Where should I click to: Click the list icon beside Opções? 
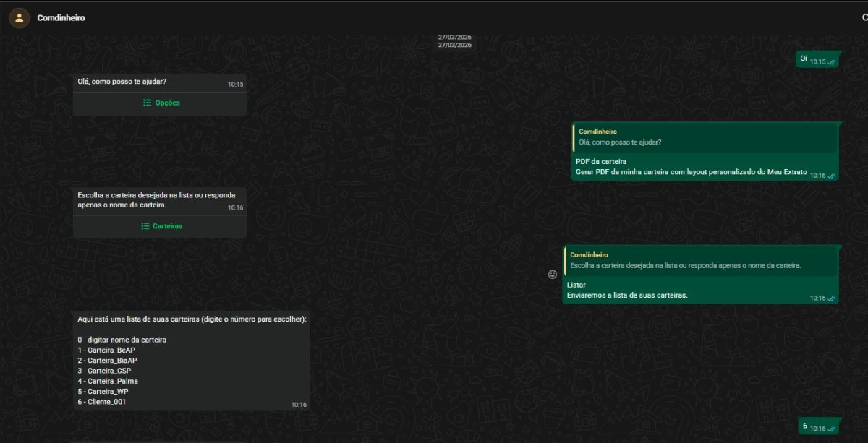(147, 103)
